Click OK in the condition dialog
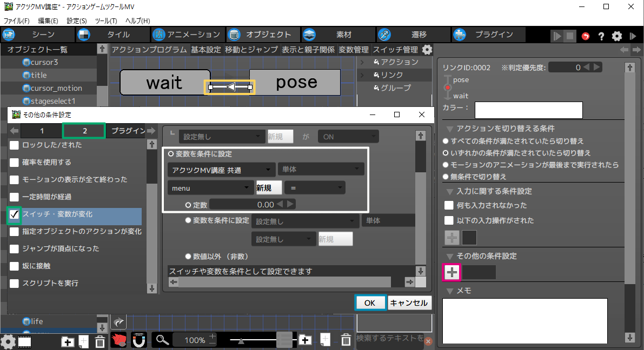The image size is (644, 350). coord(370,303)
